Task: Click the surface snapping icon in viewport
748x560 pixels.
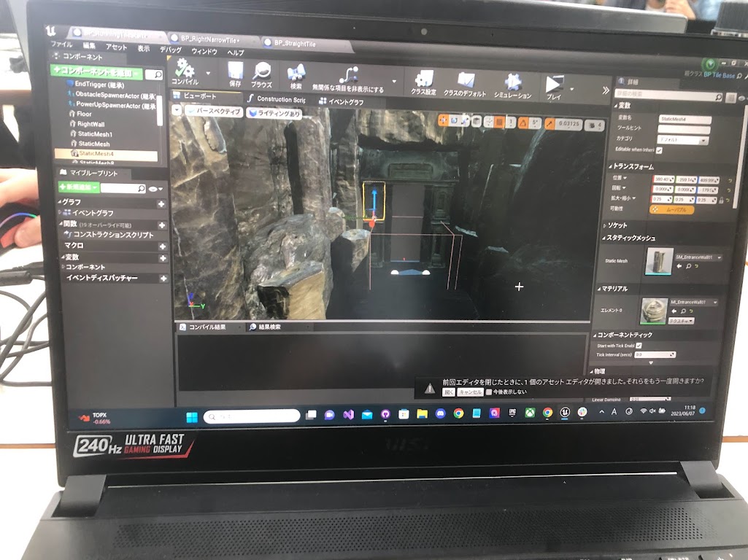Action: [x=488, y=122]
